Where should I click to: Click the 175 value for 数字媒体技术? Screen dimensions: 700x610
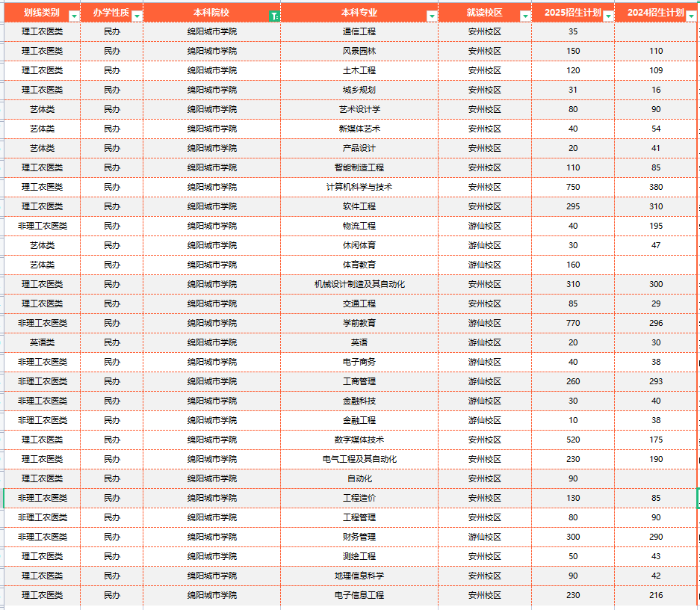click(656, 440)
